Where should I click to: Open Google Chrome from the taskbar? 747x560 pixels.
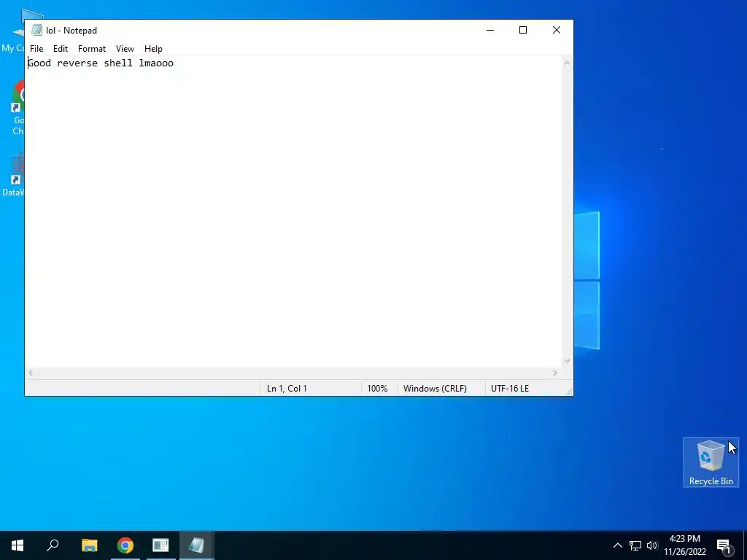point(125,545)
